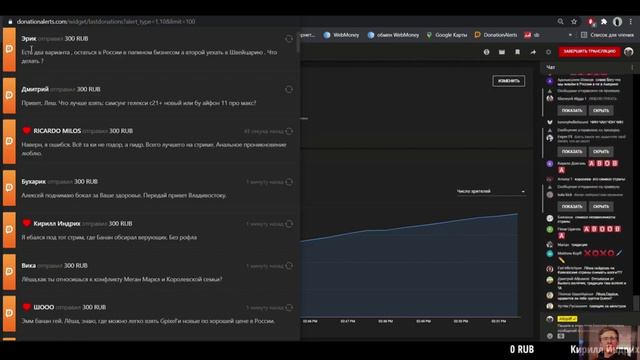Click the DonationAlerts icon beside Бухарик's donation
640x360 pixels.
tap(9, 188)
